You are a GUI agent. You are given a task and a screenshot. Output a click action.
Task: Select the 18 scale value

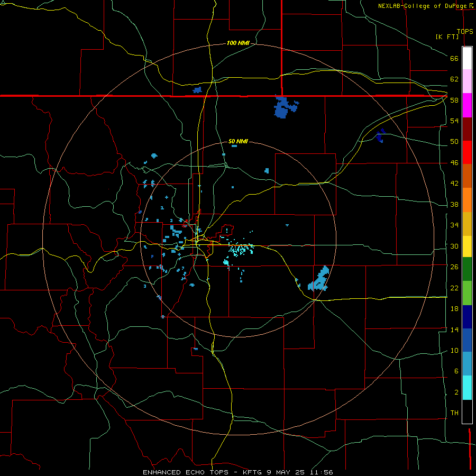pos(454,309)
